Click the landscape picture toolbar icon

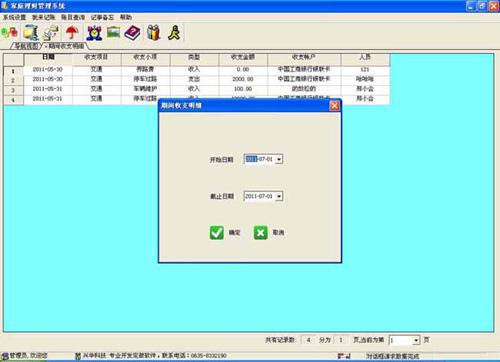(114, 32)
